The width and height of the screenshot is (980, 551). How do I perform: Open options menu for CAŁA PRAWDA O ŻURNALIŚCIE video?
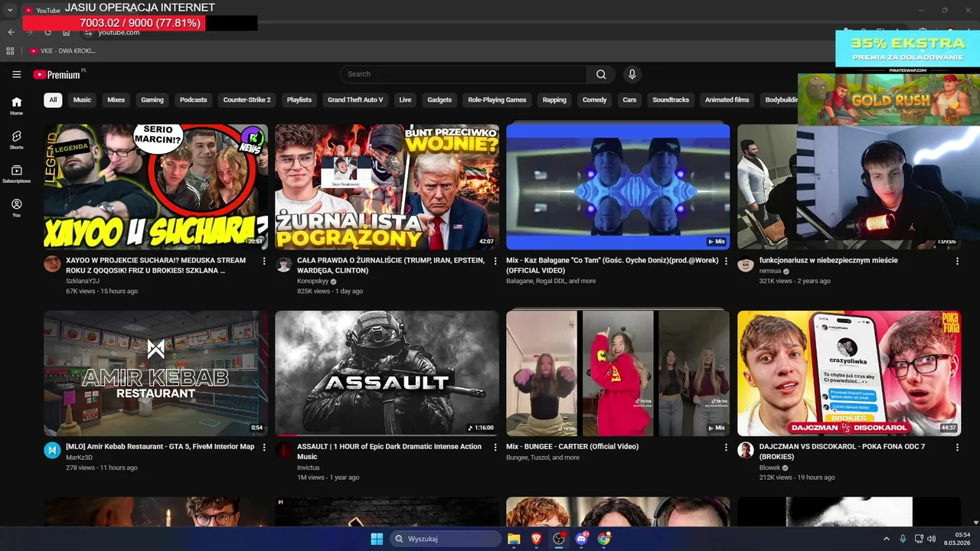click(x=496, y=261)
